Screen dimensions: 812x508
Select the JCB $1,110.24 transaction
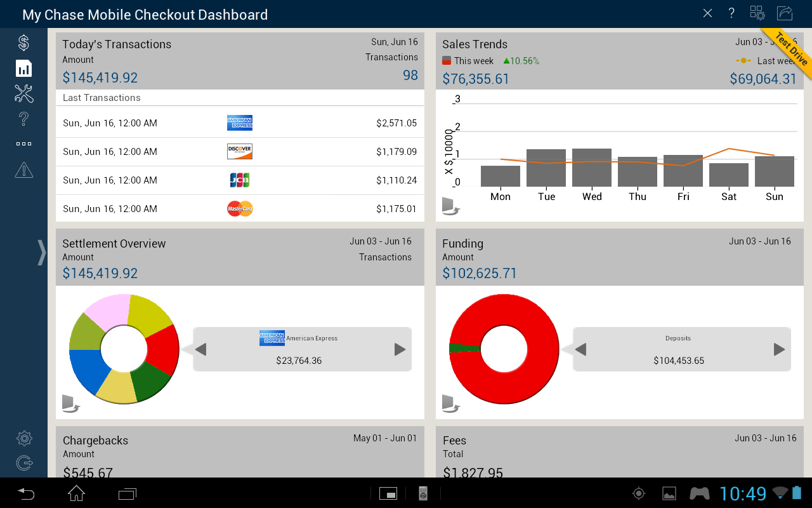(240, 180)
